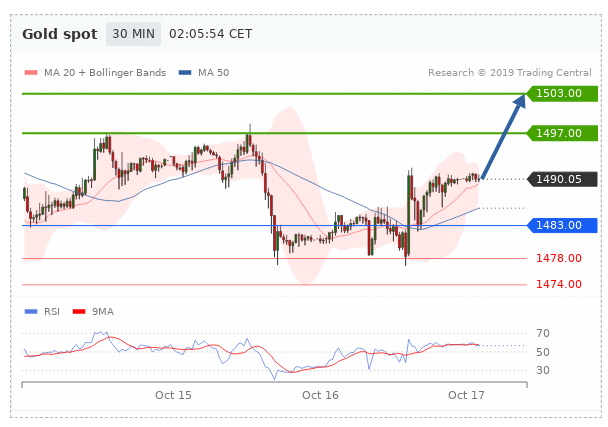
Task: Click the MA 50 legend label
Action: pos(214,73)
